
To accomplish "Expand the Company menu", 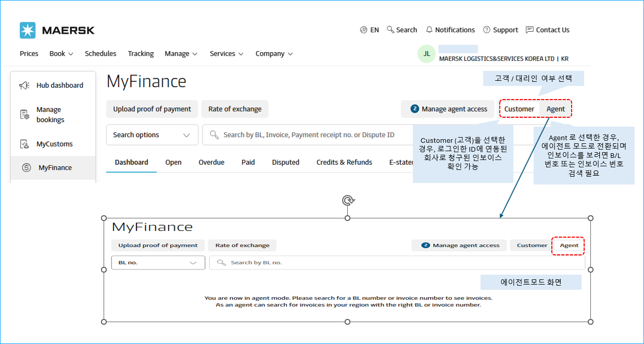I will pyautogui.click(x=274, y=54).
